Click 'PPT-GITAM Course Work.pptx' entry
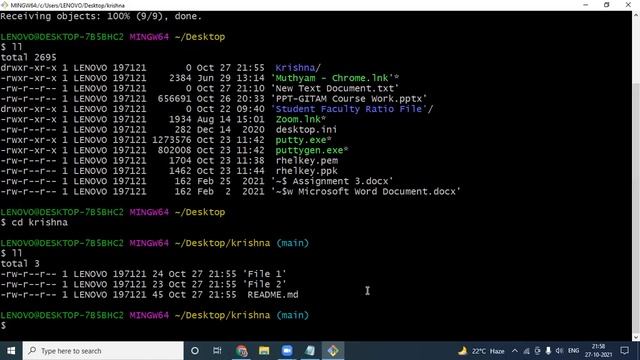 point(349,99)
